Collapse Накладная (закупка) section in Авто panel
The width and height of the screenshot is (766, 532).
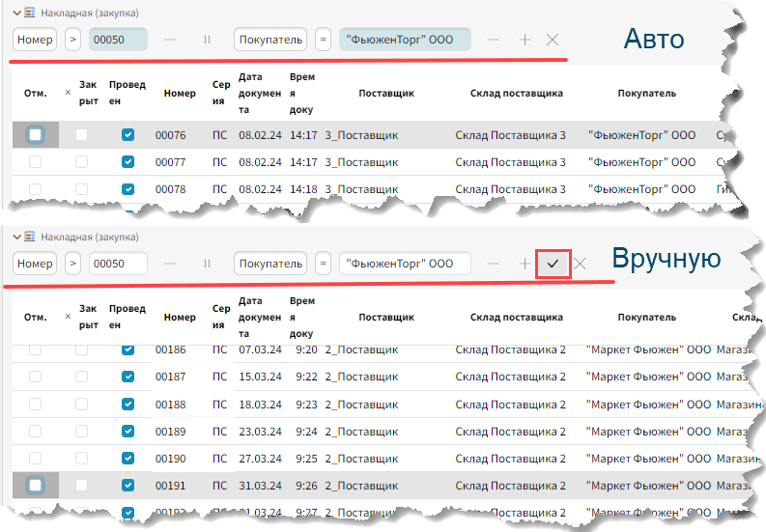[16, 14]
